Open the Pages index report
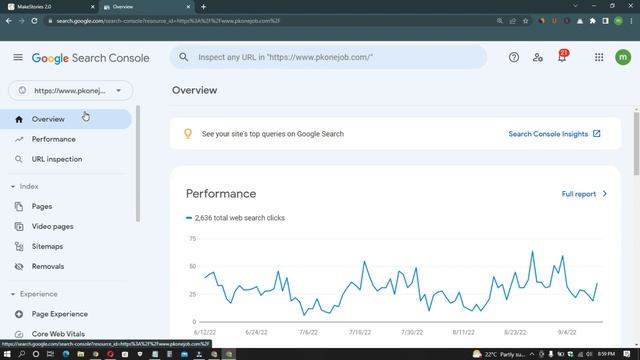Viewport: 640px width, 360px height. 66,207
